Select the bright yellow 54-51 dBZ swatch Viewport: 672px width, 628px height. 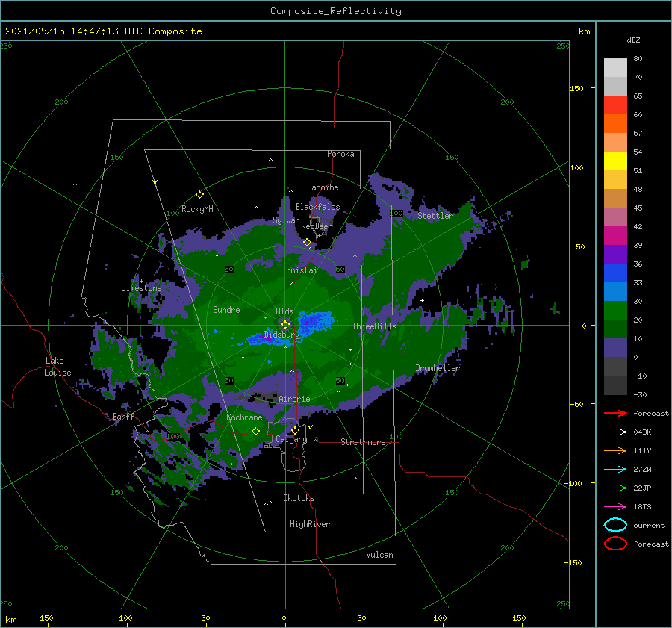pyautogui.click(x=615, y=161)
